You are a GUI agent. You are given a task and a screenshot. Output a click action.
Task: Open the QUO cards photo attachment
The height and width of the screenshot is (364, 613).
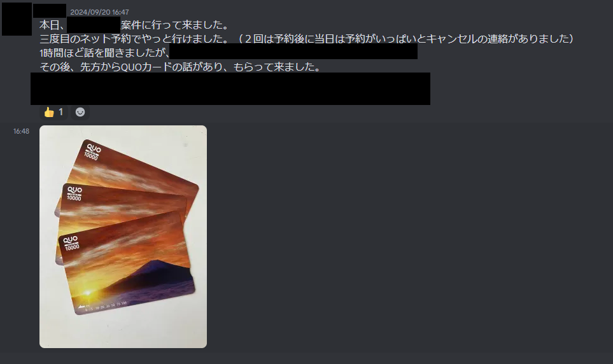[x=123, y=237]
